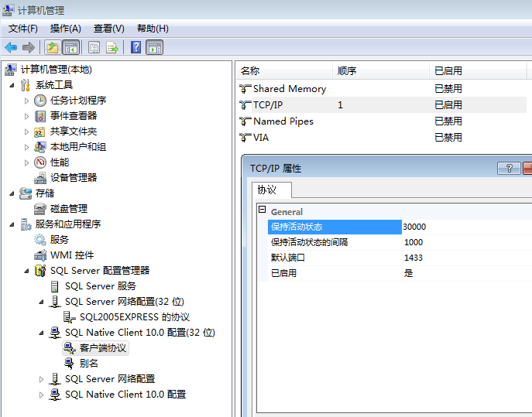Open the 操作(A) menu

click(66, 29)
